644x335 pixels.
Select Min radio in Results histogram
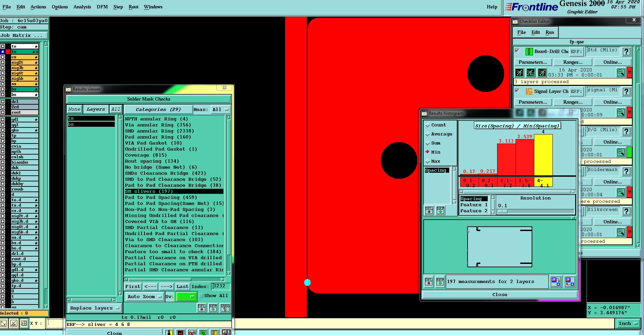[x=428, y=152]
